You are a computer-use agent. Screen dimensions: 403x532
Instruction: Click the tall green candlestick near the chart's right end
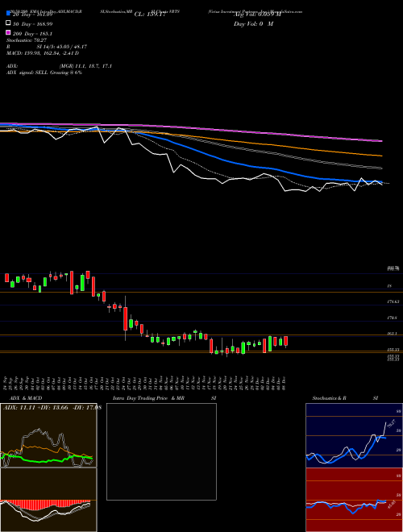pos(270,343)
